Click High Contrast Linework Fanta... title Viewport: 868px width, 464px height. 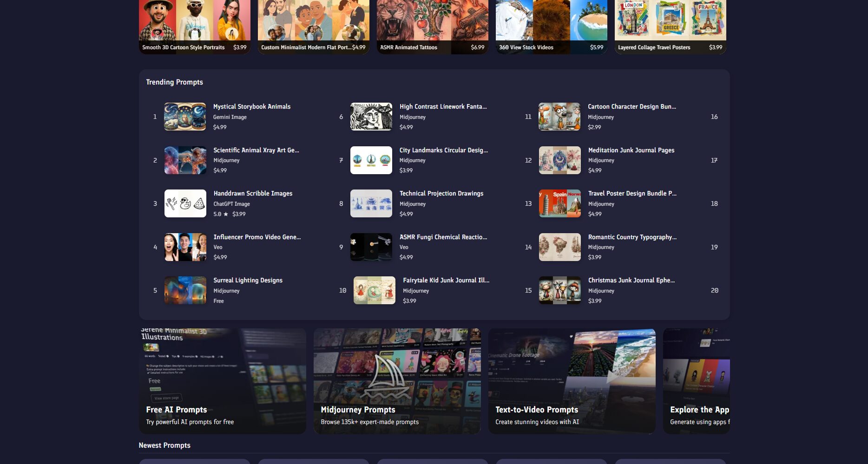(x=443, y=106)
